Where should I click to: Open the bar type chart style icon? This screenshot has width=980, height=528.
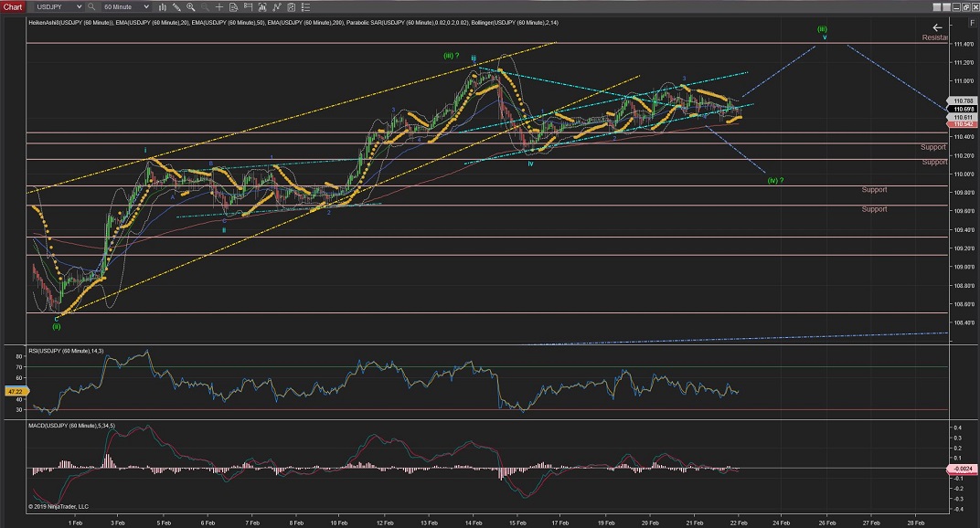tap(163, 6)
